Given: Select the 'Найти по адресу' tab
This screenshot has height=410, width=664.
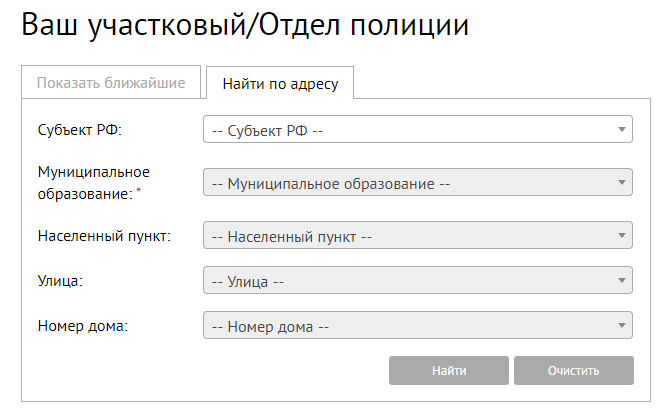Looking at the screenshot, I should coord(280,84).
